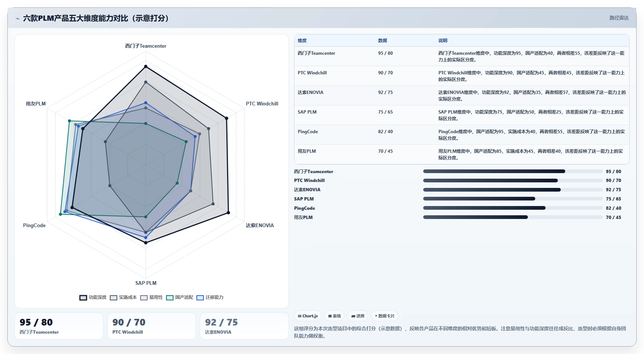Click the 表格 chip

point(334,316)
